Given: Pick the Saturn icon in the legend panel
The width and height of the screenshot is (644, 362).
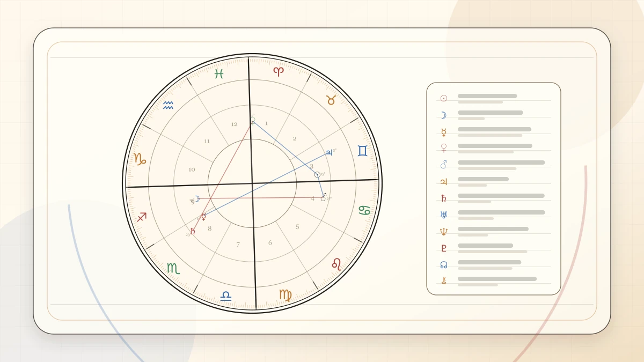Looking at the screenshot, I should pyautogui.click(x=444, y=198).
